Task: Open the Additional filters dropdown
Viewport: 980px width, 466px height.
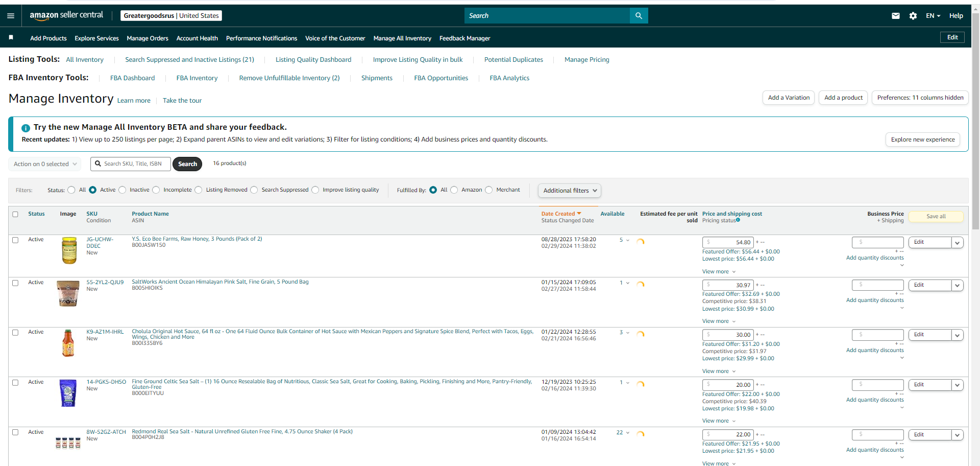Action: (x=570, y=191)
